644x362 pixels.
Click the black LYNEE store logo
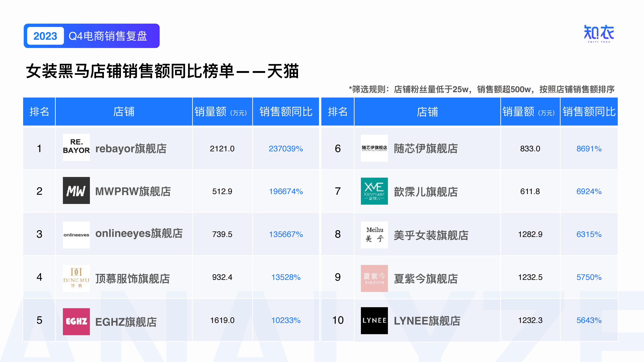pos(374,321)
